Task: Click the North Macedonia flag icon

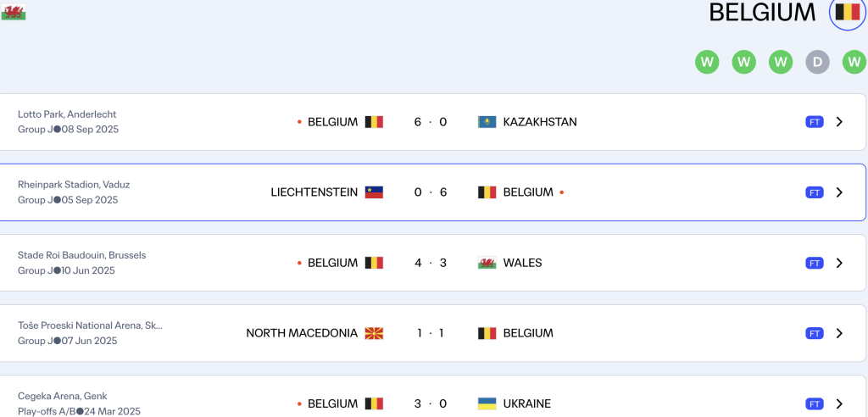Action: 374,333
